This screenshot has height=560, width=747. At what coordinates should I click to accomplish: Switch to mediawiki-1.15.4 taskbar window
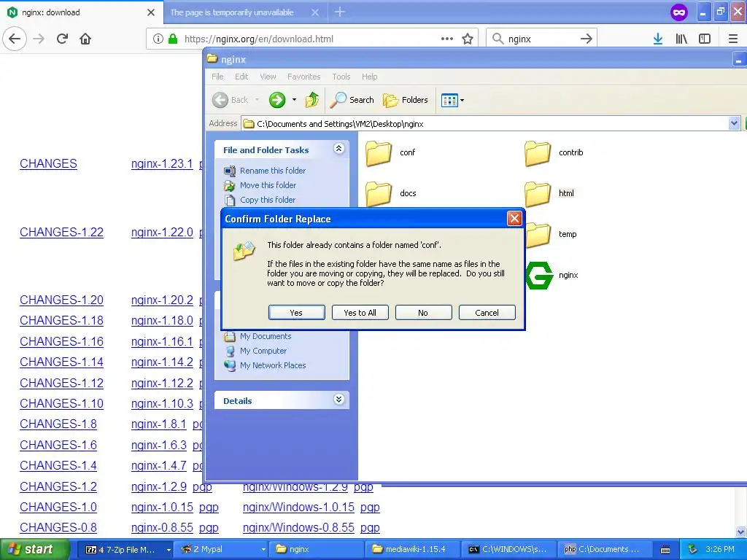tap(413, 550)
